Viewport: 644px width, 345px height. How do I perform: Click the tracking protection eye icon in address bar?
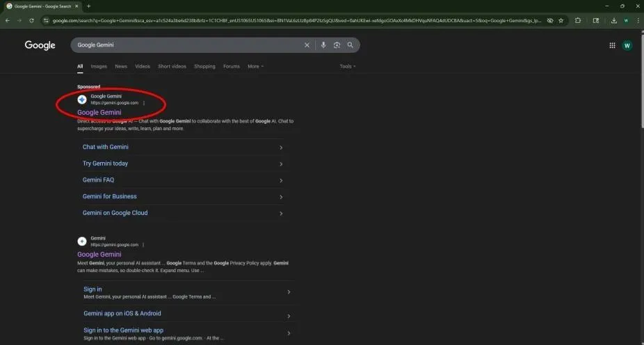[550, 21]
